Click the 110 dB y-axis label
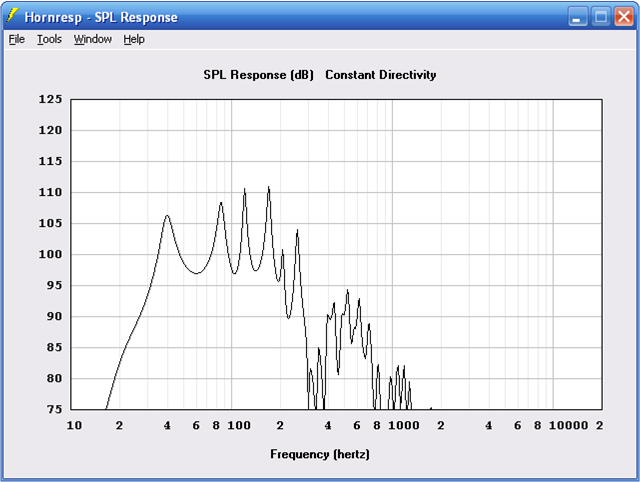This screenshot has height=482, width=640. pyautogui.click(x=50, y=192)
